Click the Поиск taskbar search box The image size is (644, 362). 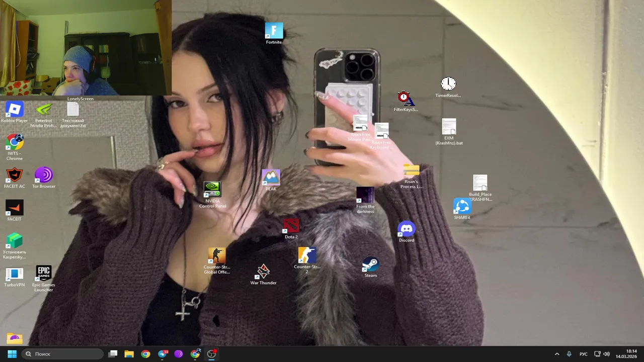(63, 354)
